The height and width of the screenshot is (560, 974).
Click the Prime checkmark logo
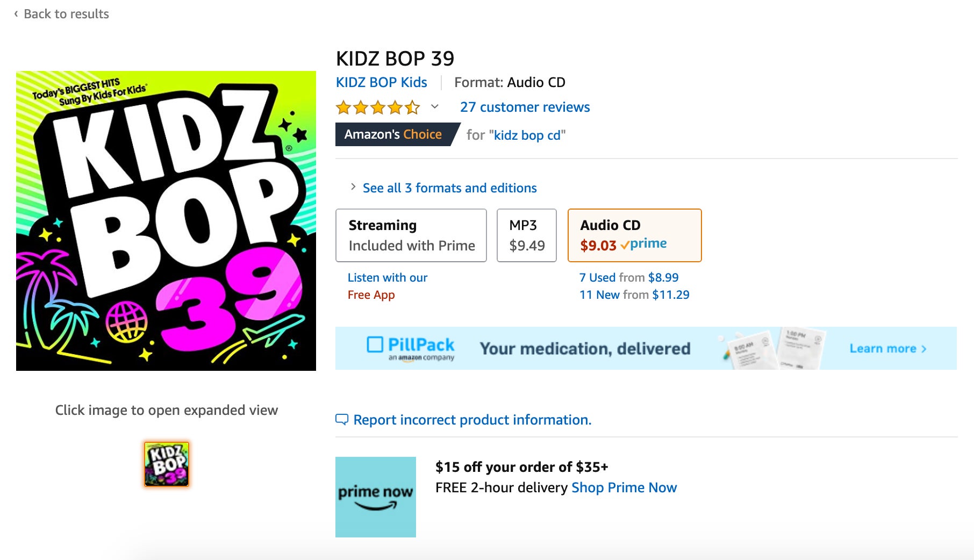[643, 245]
